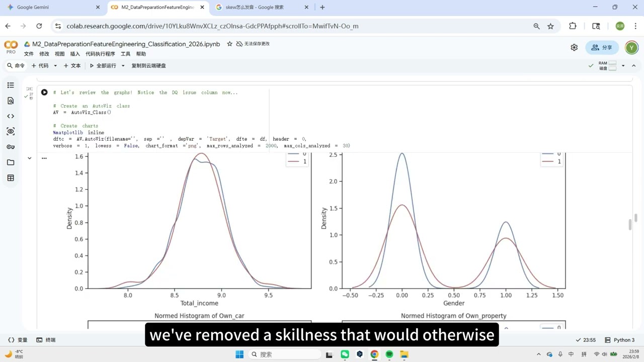Screen dimensions: 644x362
Task: Bookmark this page with star icon
Action: [550, 26]
